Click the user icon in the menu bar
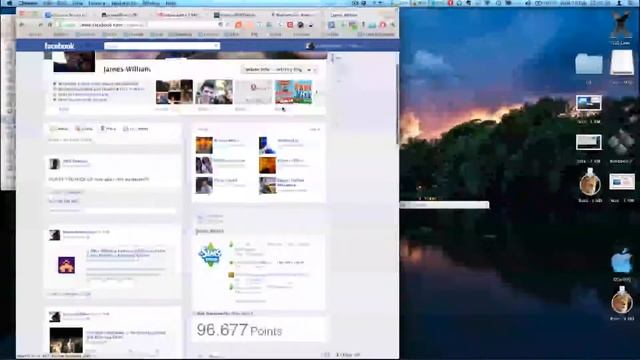 click(620, 3)
